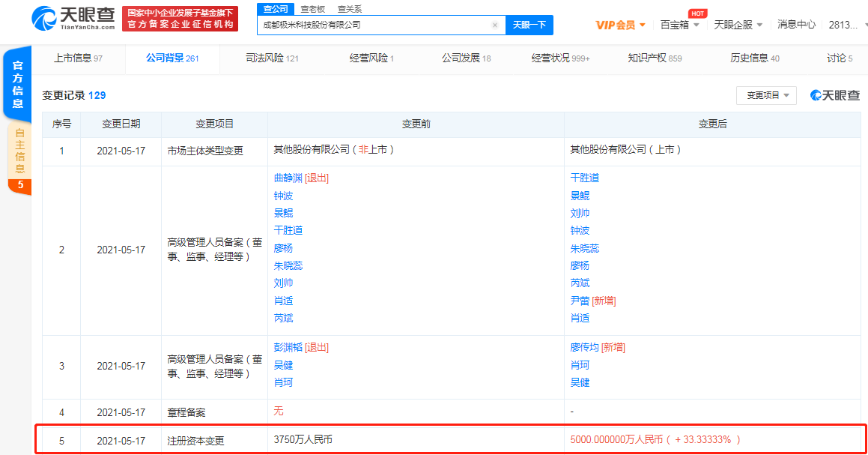
Task: Open the 变更项目 filter dropdown
Action: [766, 95]
